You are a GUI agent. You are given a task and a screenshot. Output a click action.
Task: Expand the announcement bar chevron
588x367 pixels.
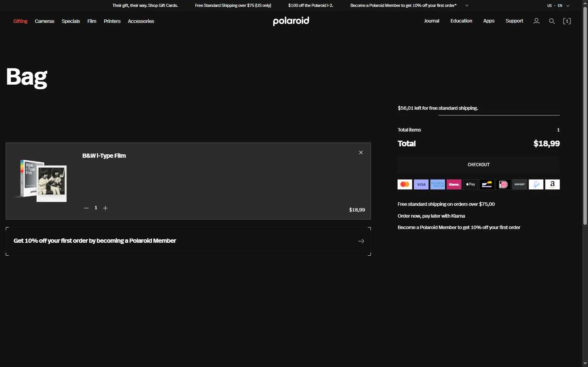[x=467, y=6]
